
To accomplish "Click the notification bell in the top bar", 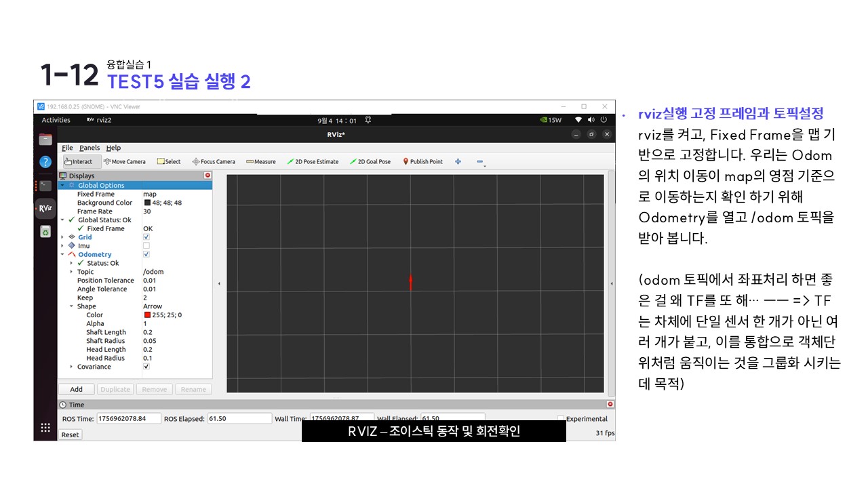I will tap(368, 120).
